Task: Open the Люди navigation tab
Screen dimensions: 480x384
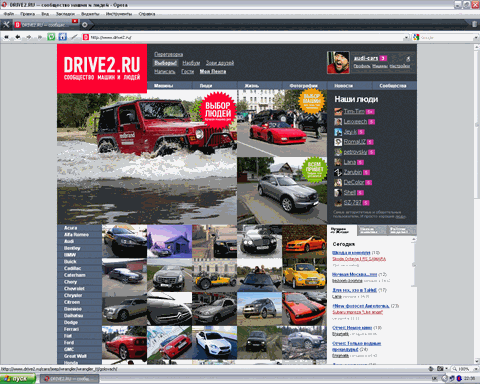Action: coord(206,86)
